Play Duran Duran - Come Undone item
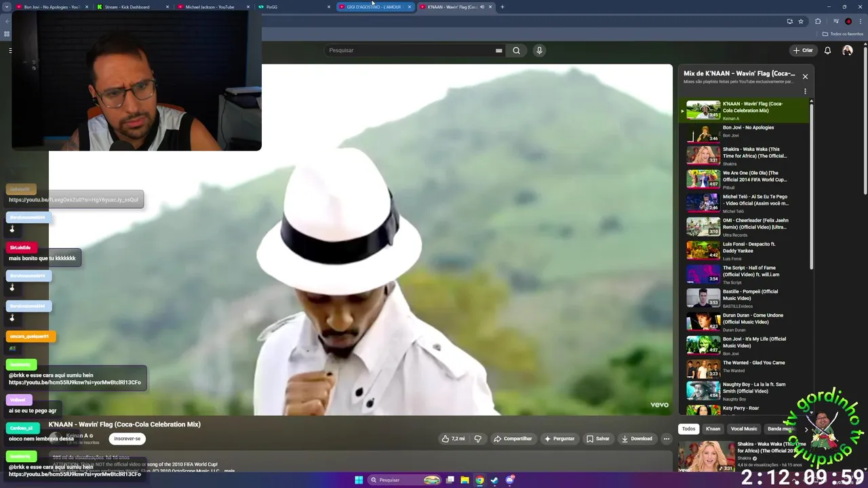 pos(743,322)
